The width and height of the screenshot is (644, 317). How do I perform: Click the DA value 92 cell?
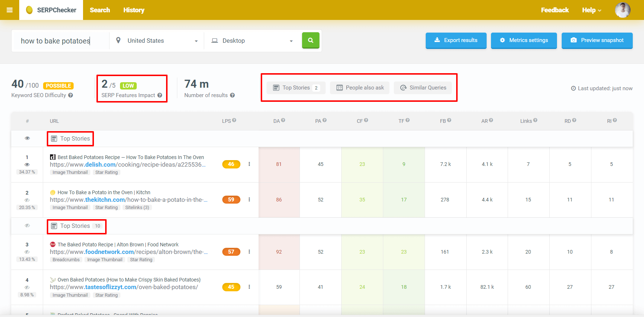279,252
